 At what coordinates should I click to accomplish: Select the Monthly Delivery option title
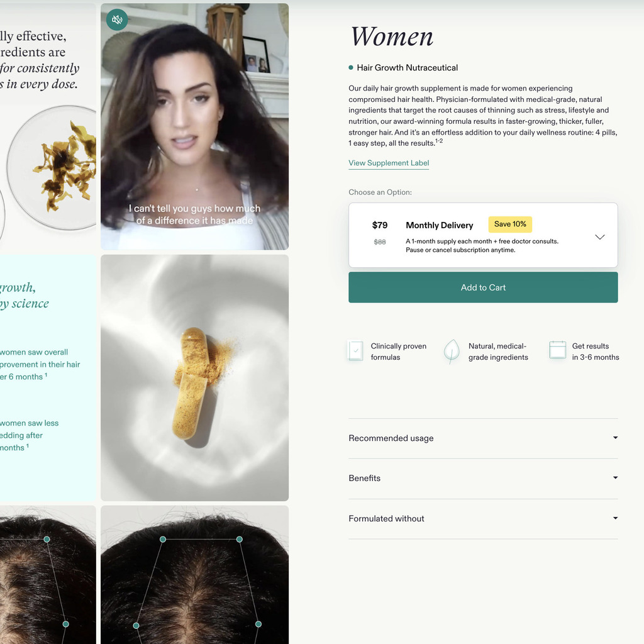(x=440, y=226)
